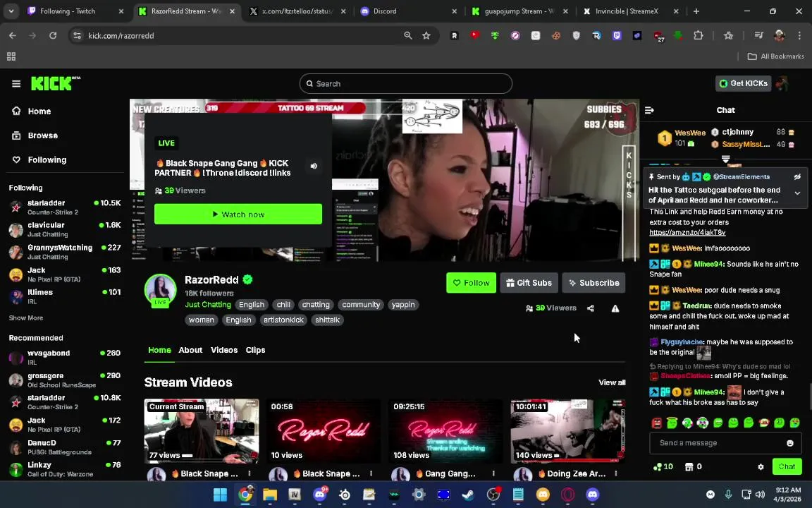Image resolution: width=812 pixels, height=508 pixels.
Task: Expand the pinned chat message chevron
Action: click(x=797, y=193)
